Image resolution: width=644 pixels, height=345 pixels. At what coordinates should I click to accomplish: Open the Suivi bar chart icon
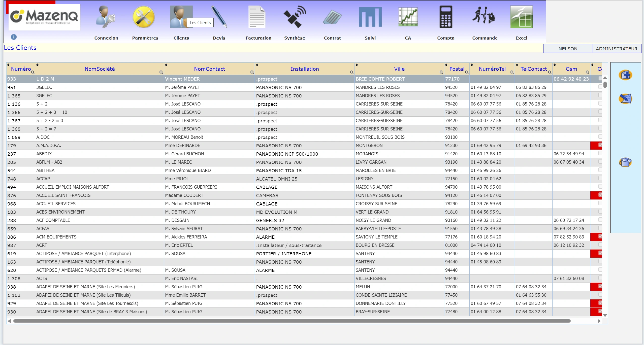click(x=370, y=17)
